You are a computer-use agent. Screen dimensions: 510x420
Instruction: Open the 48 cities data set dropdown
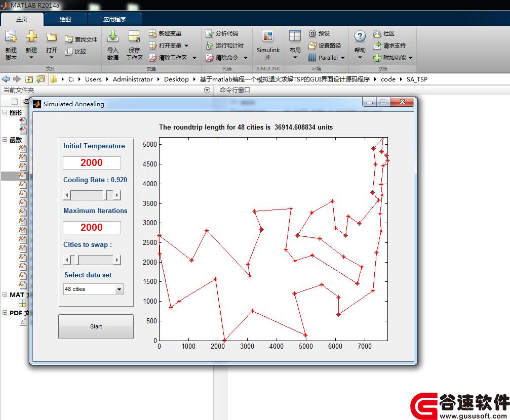(x=119, y=289)
